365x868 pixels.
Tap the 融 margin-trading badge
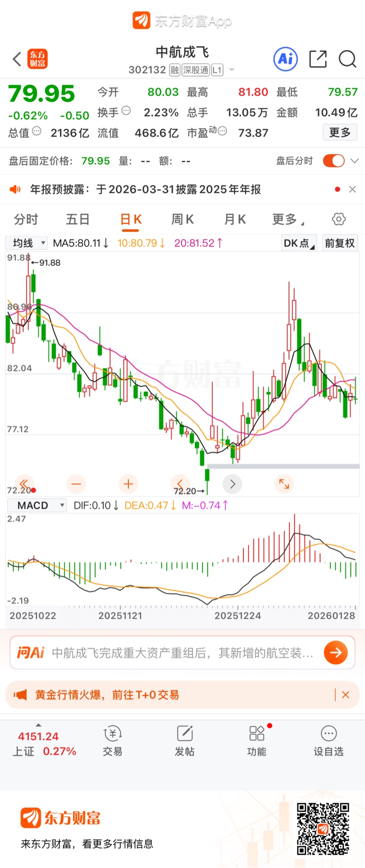tap(174, 70)
